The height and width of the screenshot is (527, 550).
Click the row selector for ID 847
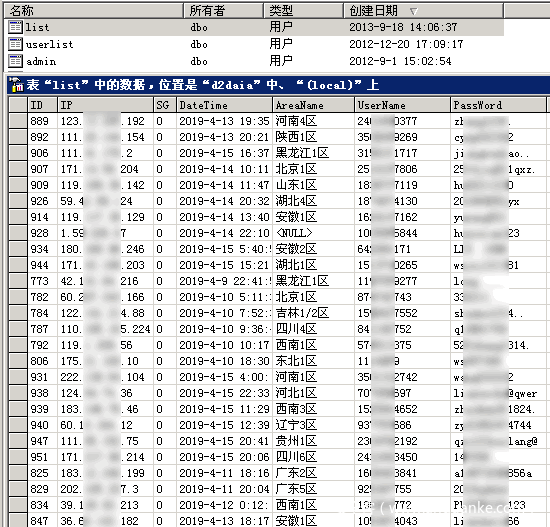tap(18, 521)
